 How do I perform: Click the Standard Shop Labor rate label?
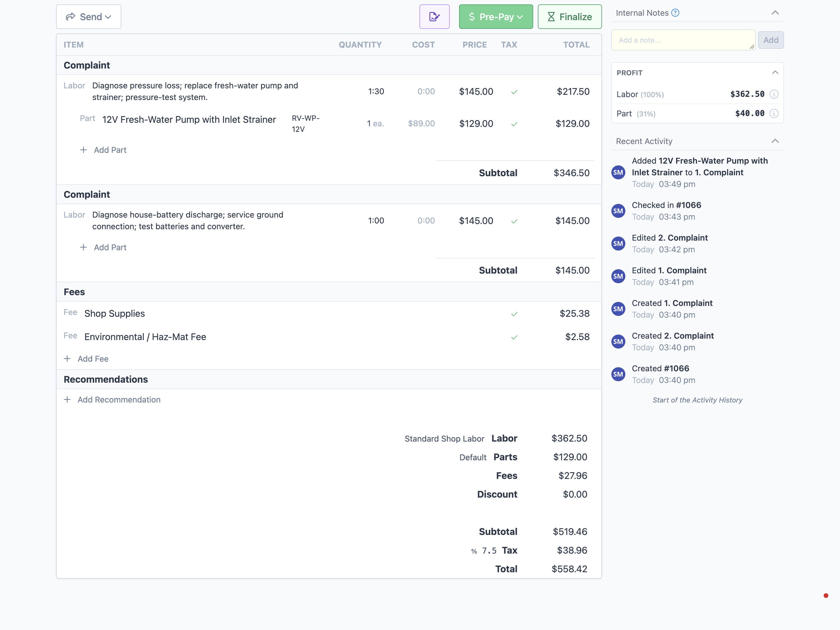pos(444,439)
